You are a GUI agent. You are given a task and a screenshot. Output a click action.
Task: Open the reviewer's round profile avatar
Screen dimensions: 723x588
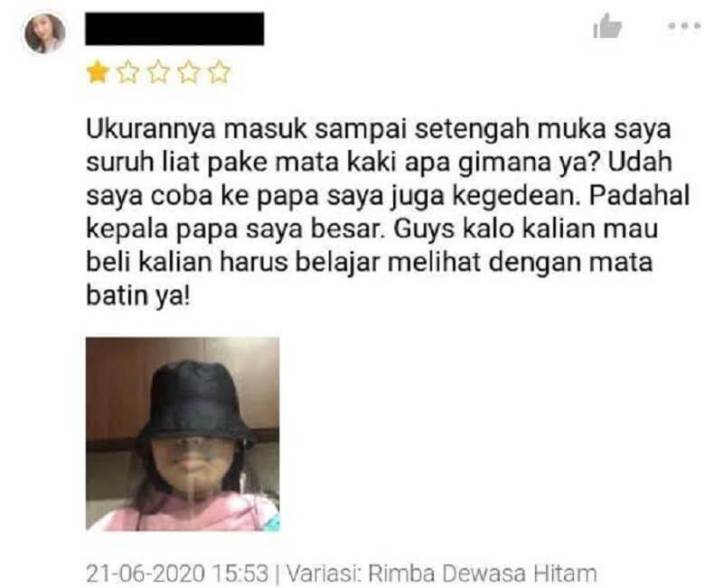coord(44,33)
